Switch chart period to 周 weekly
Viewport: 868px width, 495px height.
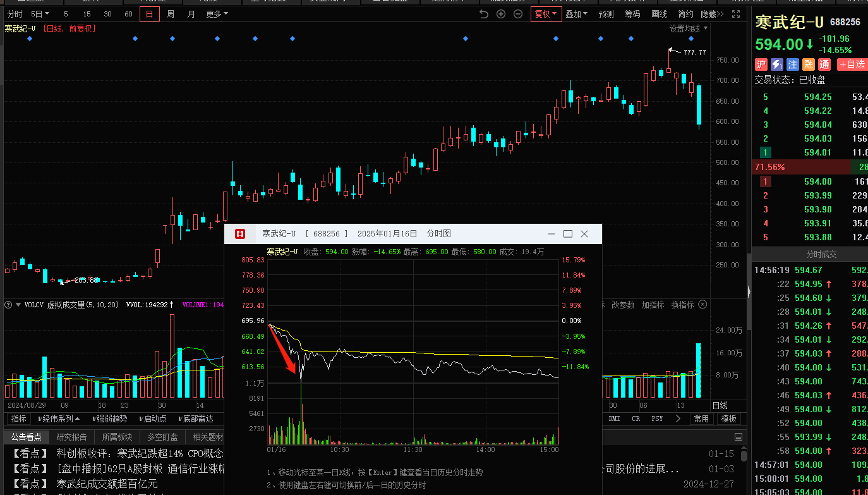point(171,14)
